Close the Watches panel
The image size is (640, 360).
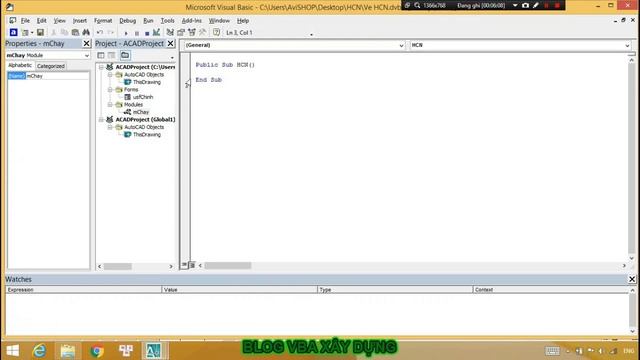click(632, 279)
